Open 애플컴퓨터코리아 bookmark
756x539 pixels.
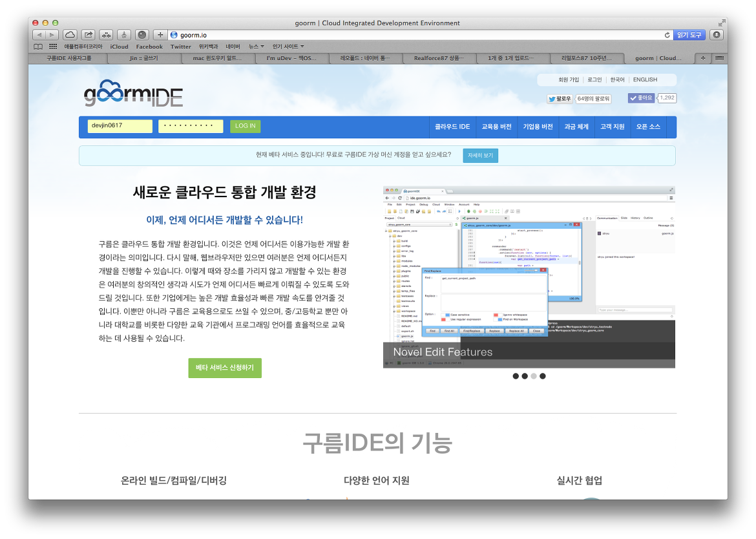[83, 47]
